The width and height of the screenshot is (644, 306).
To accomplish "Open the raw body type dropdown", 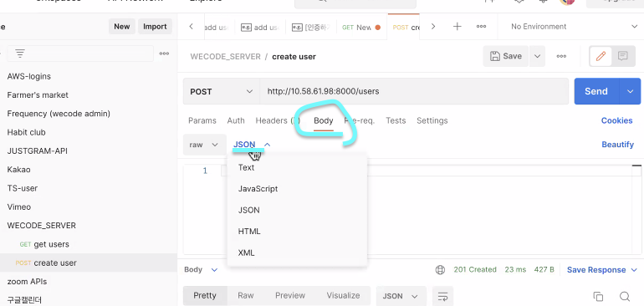I will click(205, 145).
